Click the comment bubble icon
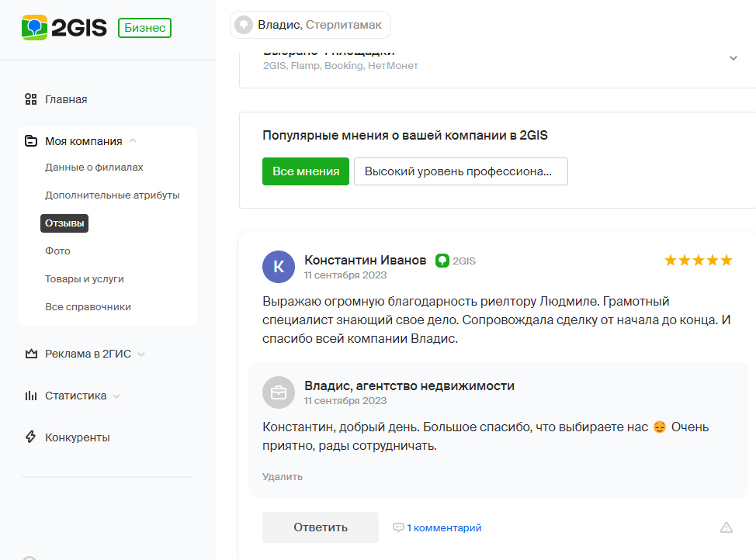Viewport: 756px width, 560px height. [x=398, y=527]
